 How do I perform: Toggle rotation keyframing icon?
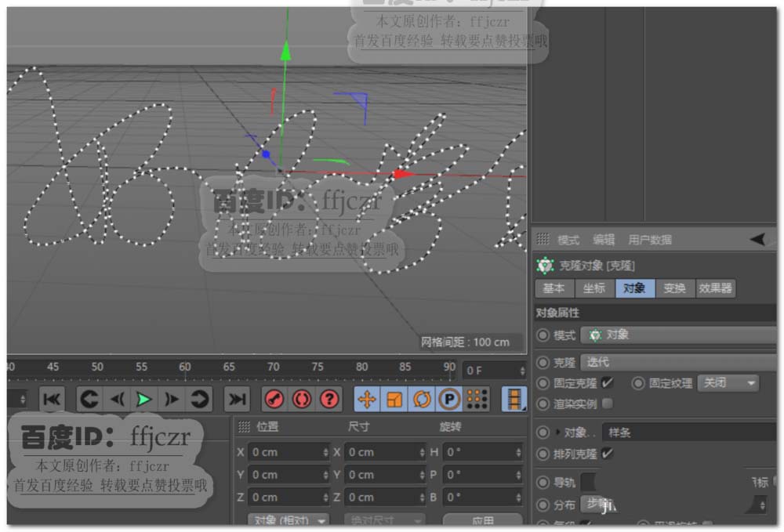(x=422, y=399)
